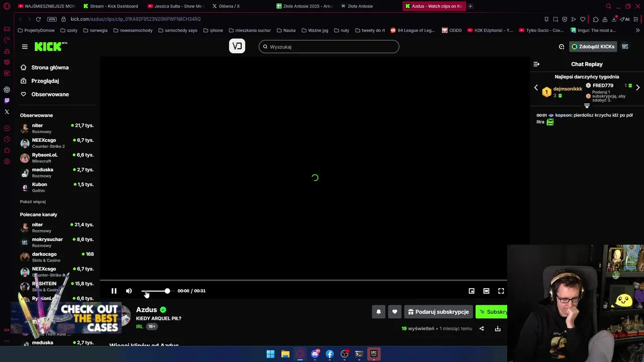Open the hamburger sidebar menu
This screenshot has height=362, width=644.
[25, 46]
